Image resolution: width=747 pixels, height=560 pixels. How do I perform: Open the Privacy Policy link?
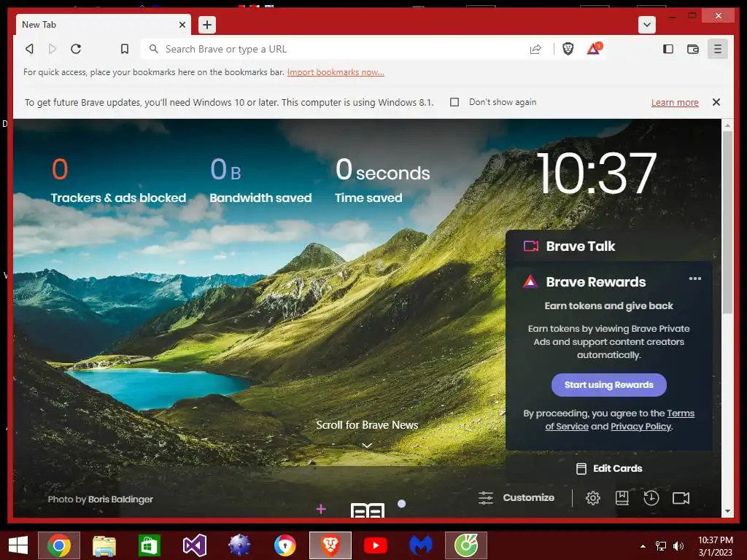click(640, 426)
